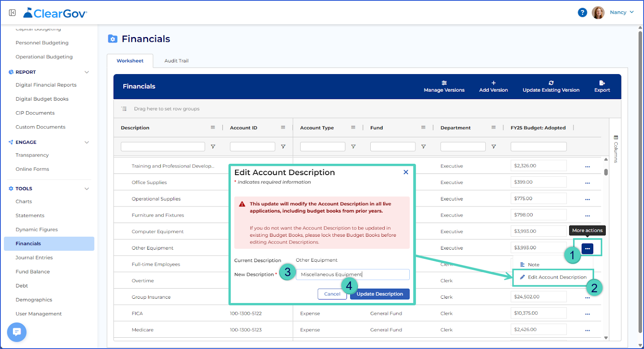Click the Update Existing Version refresh icon
The height and width of the screenshot is (349, 644).
(551, 83)
